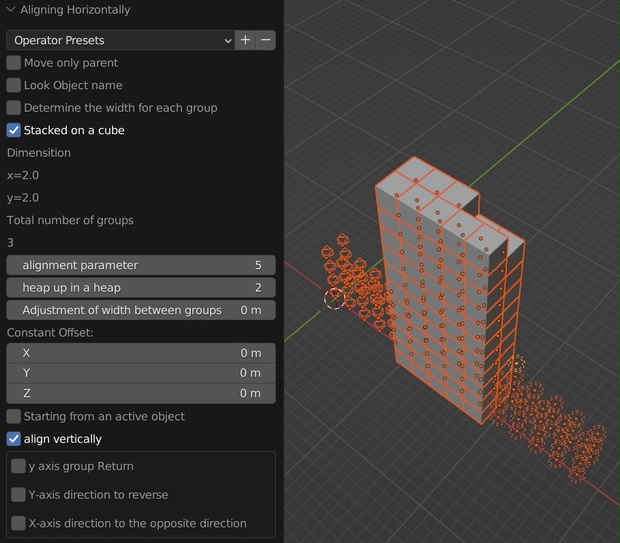Click the 3D cursor in the viewport

tap(335, 299)
